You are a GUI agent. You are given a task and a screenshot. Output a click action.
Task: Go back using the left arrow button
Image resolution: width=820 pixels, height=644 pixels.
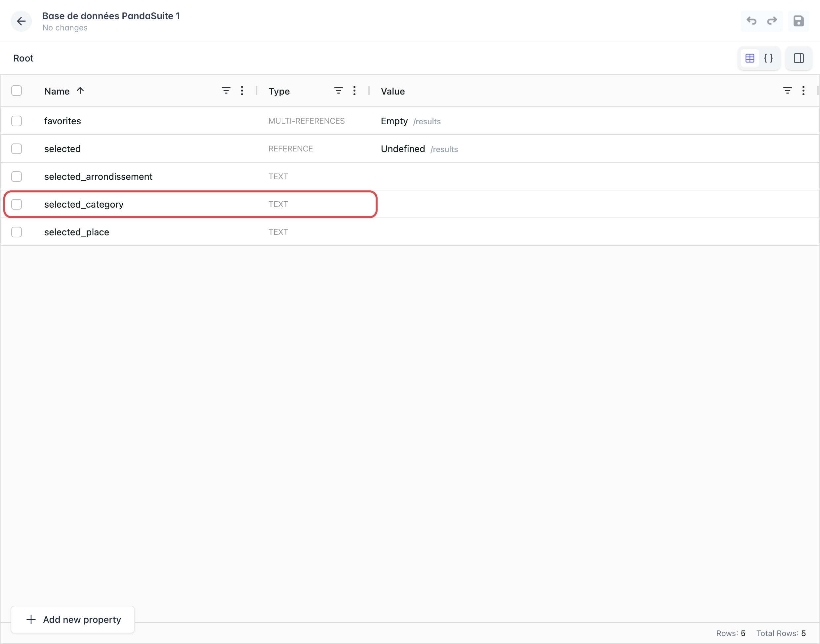(21, 21)
